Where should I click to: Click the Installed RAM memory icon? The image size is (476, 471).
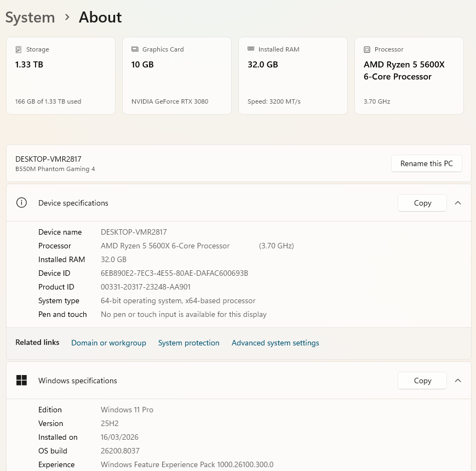(251, 49)
